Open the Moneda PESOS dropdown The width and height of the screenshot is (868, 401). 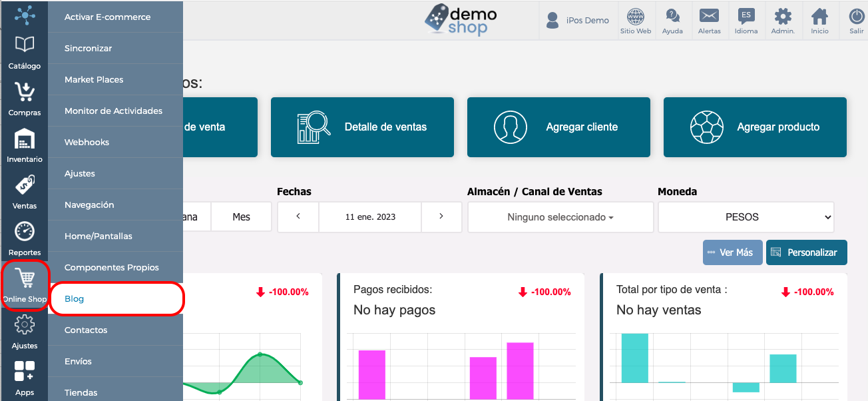pos(746,217)
